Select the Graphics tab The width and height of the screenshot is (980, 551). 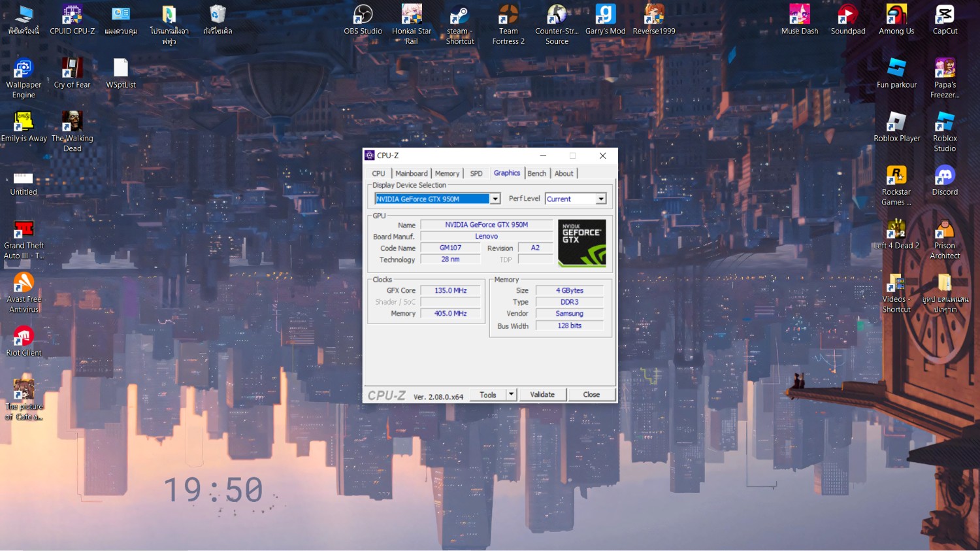[x=507, y=173]
